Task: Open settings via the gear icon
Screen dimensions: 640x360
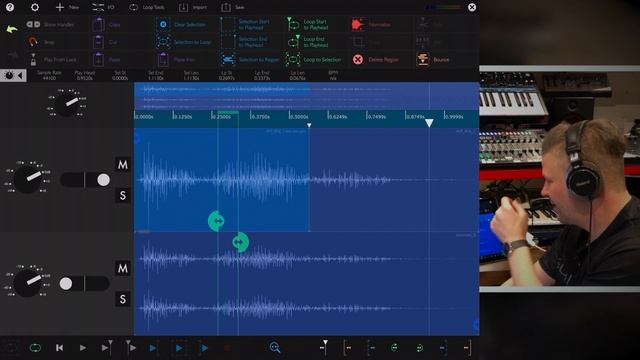Action: coord(35,7)
